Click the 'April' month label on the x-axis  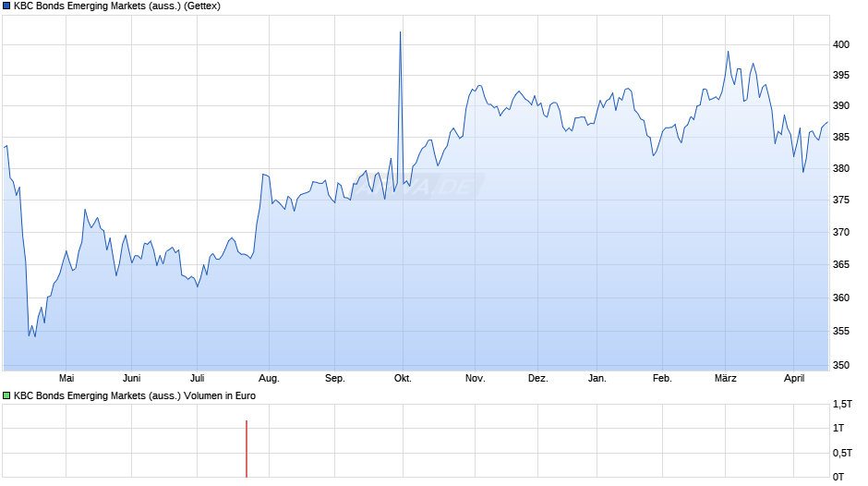[x=794, y=378]
